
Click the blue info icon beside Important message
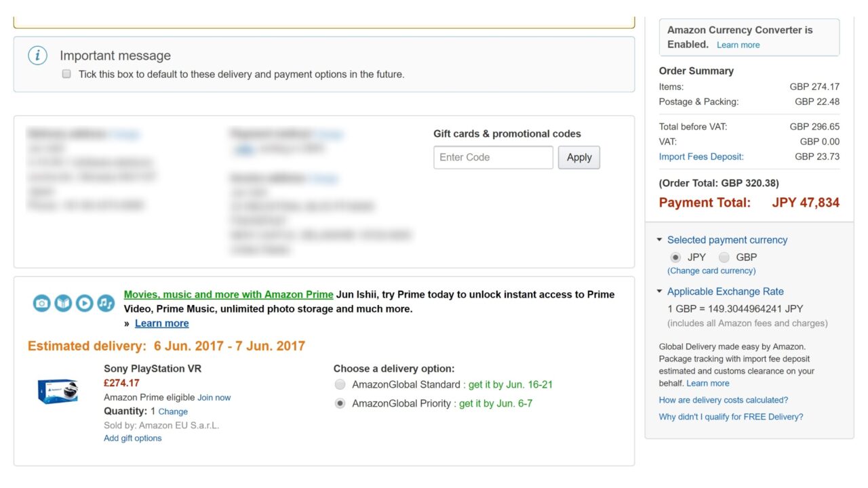pos(37,56)
